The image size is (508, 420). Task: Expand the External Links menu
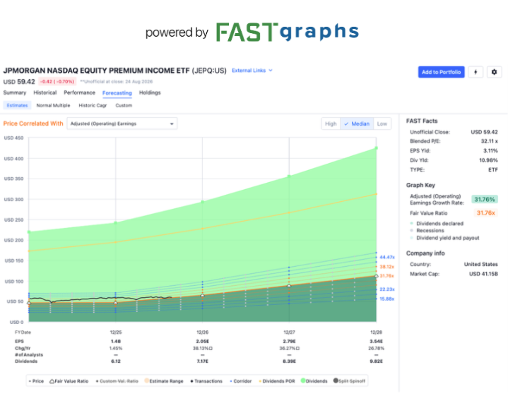tap(252, 71)
